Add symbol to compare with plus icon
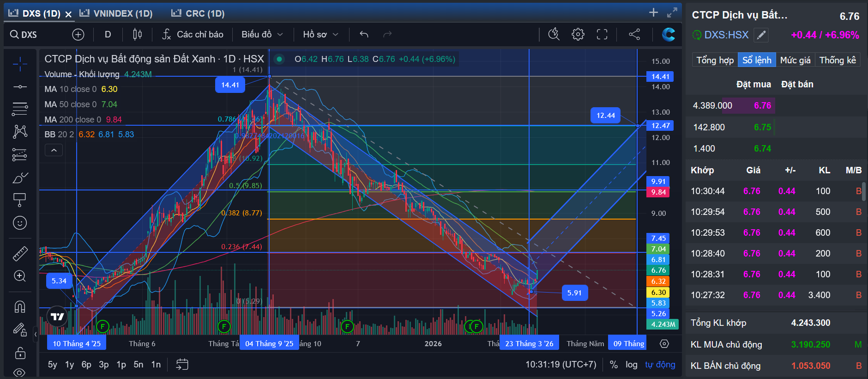 78,34
